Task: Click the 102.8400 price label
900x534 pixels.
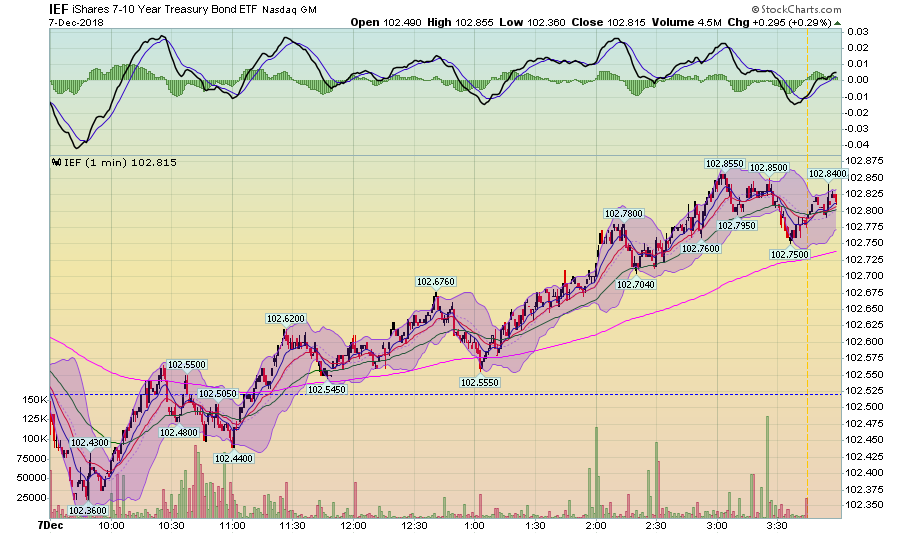Action: [827, 173]
